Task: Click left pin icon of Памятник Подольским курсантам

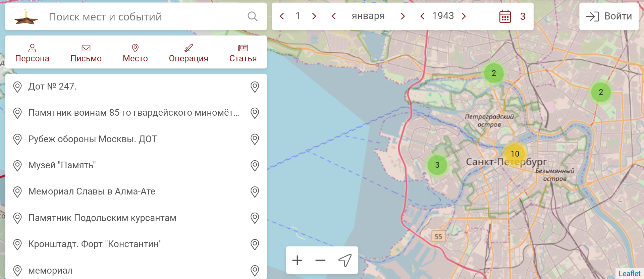Action: tap(17, 218)
